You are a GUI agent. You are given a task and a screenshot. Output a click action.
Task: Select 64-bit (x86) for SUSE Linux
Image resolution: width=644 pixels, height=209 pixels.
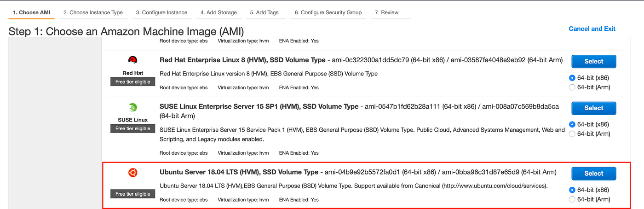(x=572, y=124)
